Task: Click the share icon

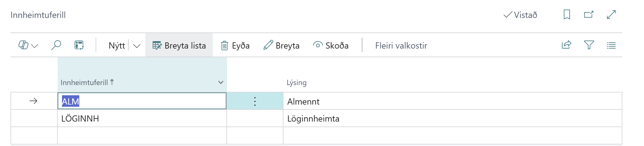Action: click(566, 45)
